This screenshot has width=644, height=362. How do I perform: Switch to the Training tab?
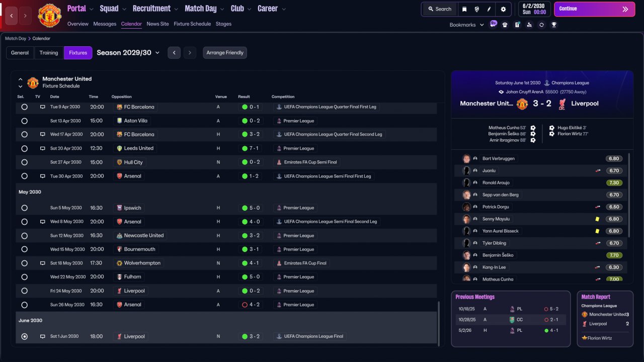click(x=49, y=53)
